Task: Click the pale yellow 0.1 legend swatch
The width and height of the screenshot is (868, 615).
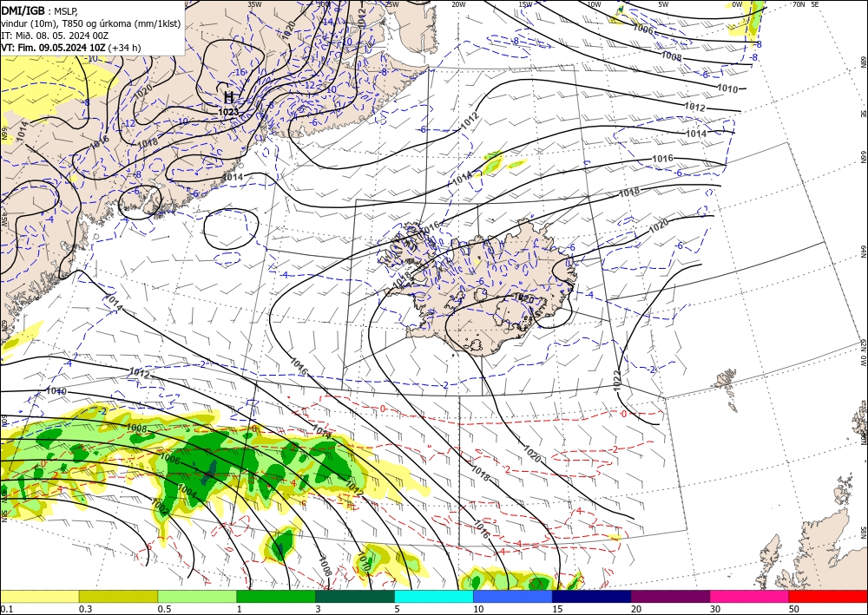Action: tap(39, 596)
